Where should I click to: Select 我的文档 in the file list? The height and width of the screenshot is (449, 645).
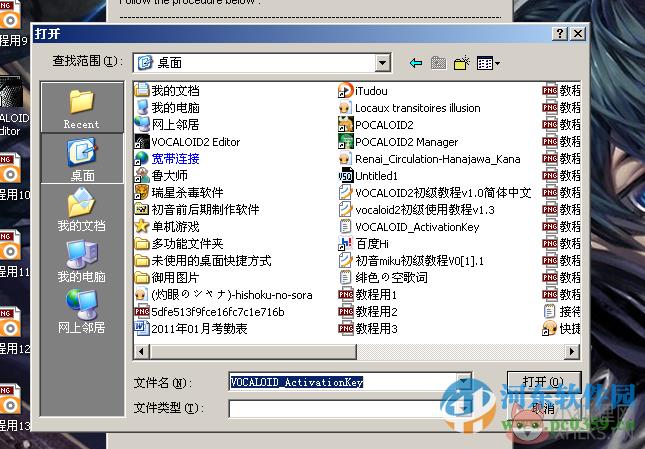[x=167, y=90]
